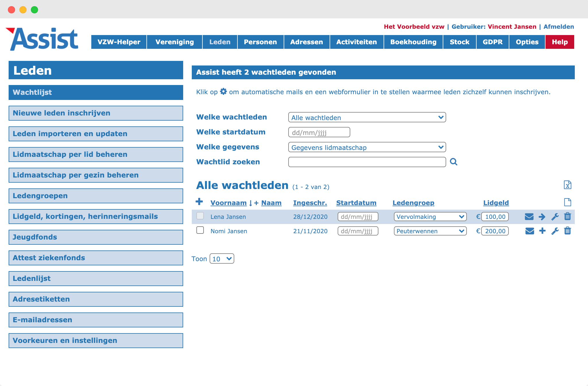Open the Adressen menu
This screenshot has height=386, width=588.
coord(307,42)
